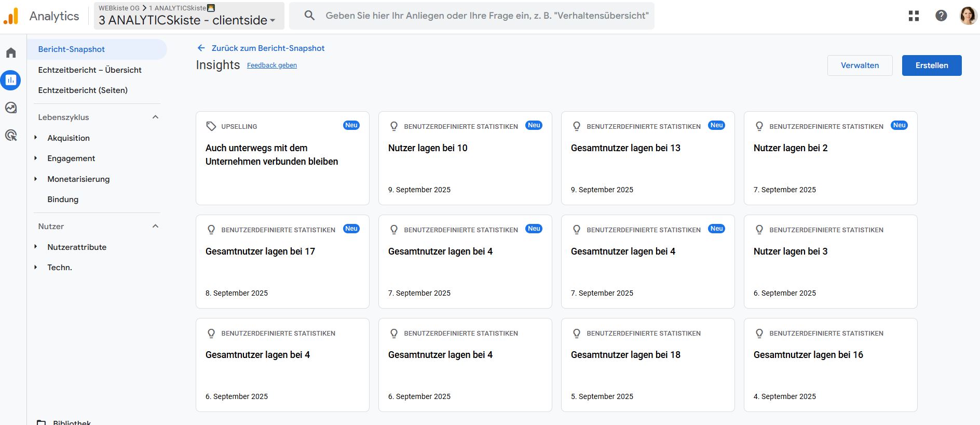Open the Explore icon in left rail
This screenshot has width=980, height=425.
point(11,108)
